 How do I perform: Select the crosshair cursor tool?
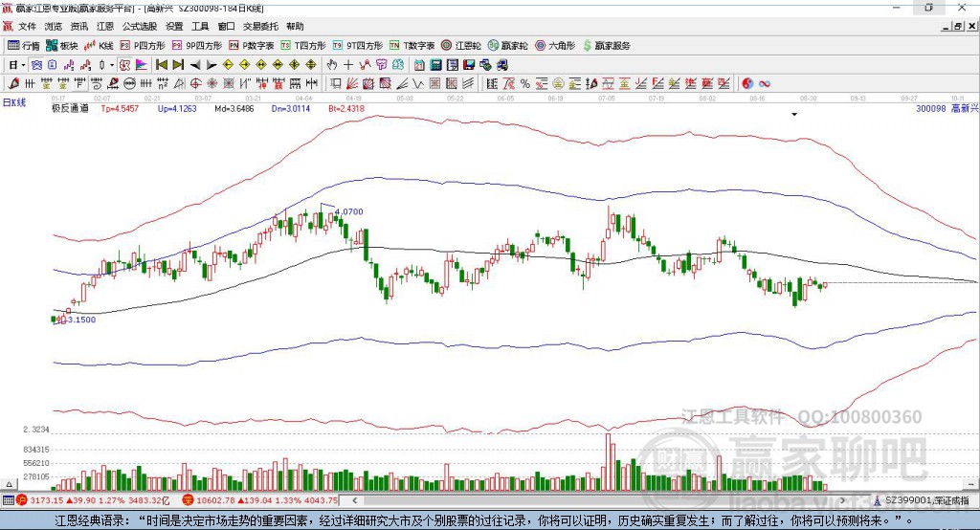tap(348, 65)
